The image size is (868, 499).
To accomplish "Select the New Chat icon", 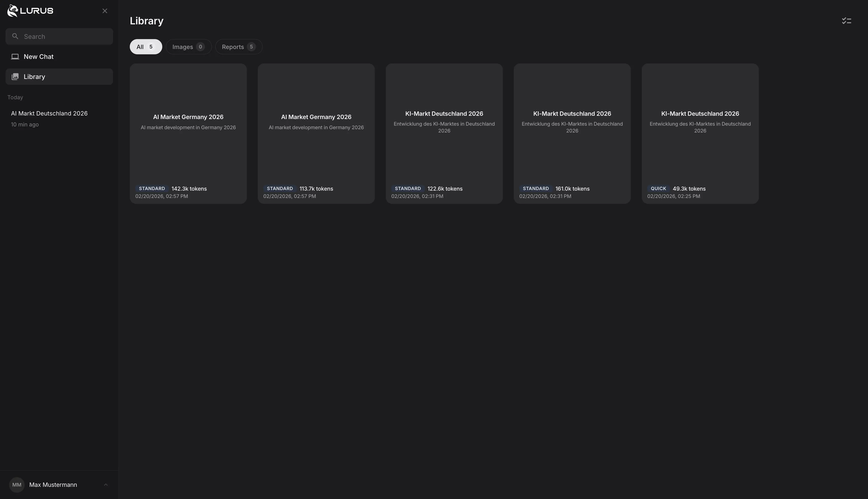I will click(15, 56).
